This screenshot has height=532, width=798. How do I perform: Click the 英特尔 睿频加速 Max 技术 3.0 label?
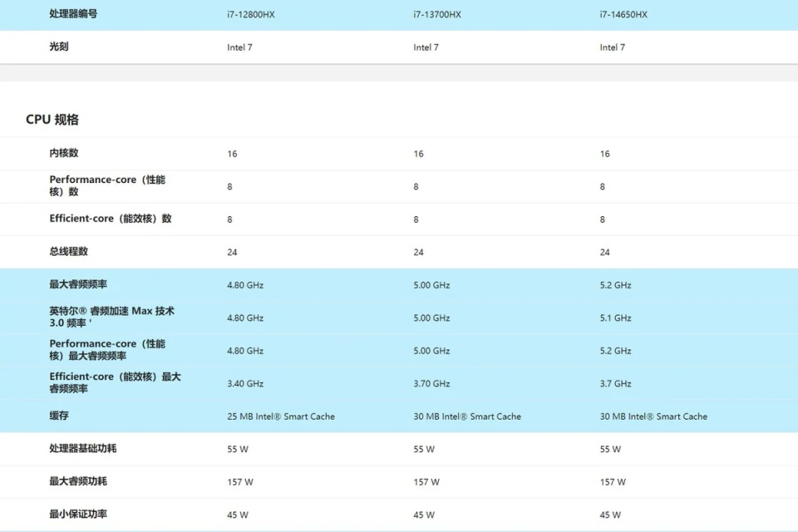click(x=111, y=317)
